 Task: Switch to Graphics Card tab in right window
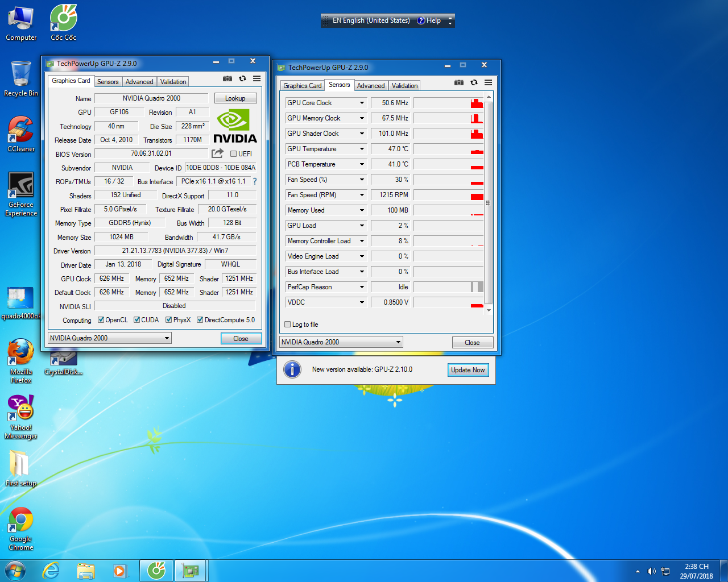(x=303, y=86)
